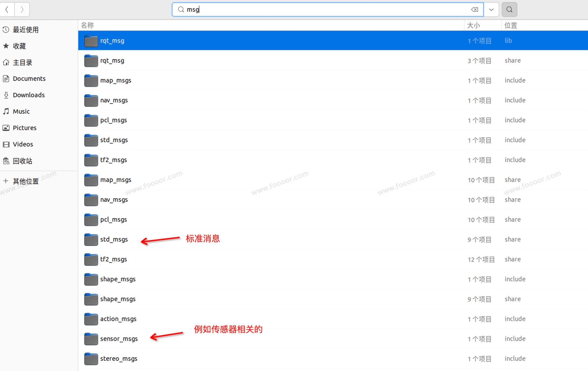This screenshot has height=371, width=588.
Task: Clear the search text with the erase icon
Action: [x=474, y=10]
